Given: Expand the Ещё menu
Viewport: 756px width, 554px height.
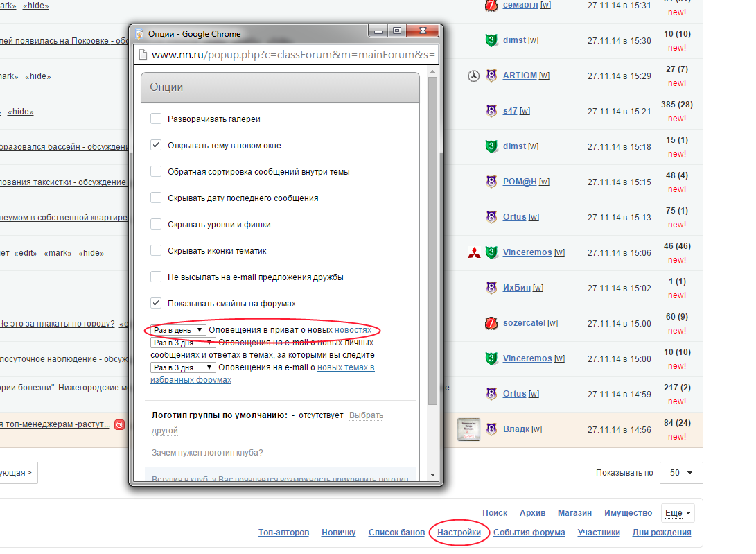Looking at the screenshot, I should pyautogui.click(x=678, y=513).
